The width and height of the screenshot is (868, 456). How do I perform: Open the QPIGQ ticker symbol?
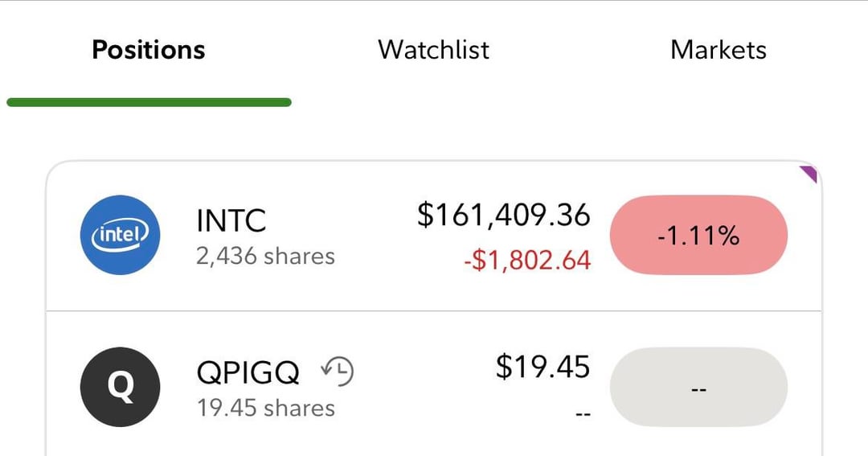(x=248, y=372)
